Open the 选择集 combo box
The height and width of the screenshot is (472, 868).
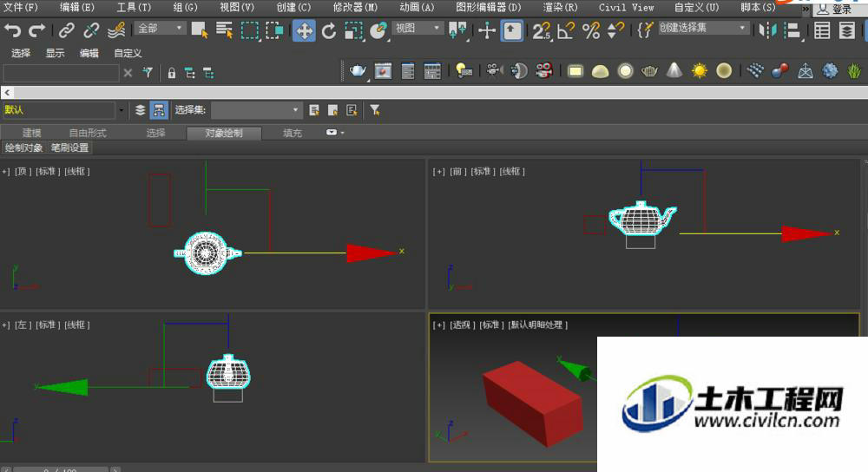pos(256,110)
